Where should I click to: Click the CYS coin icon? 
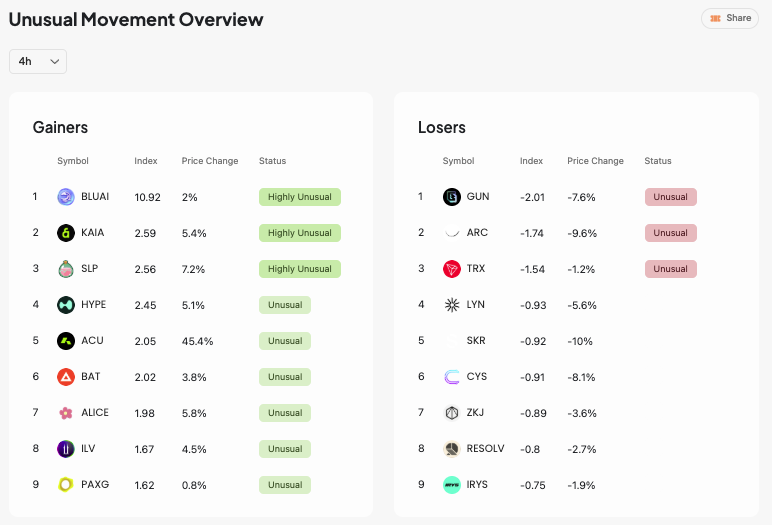tap(451, 377)
